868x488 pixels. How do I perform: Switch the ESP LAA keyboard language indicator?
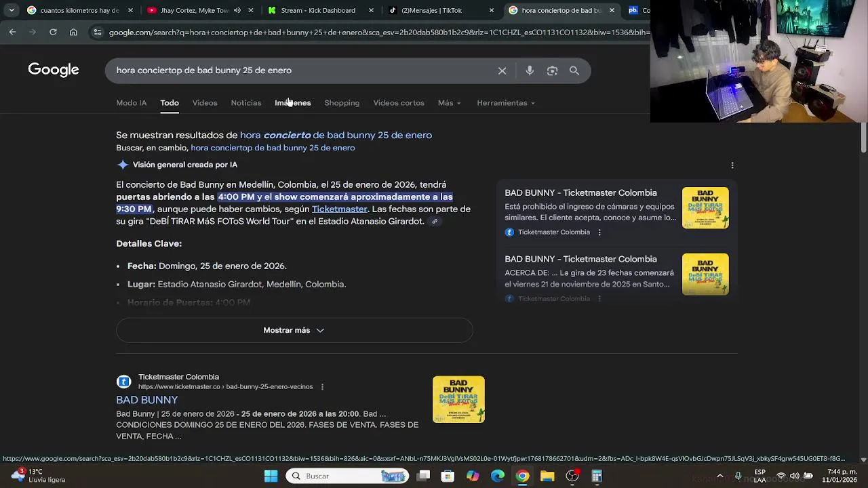(760, 476)
